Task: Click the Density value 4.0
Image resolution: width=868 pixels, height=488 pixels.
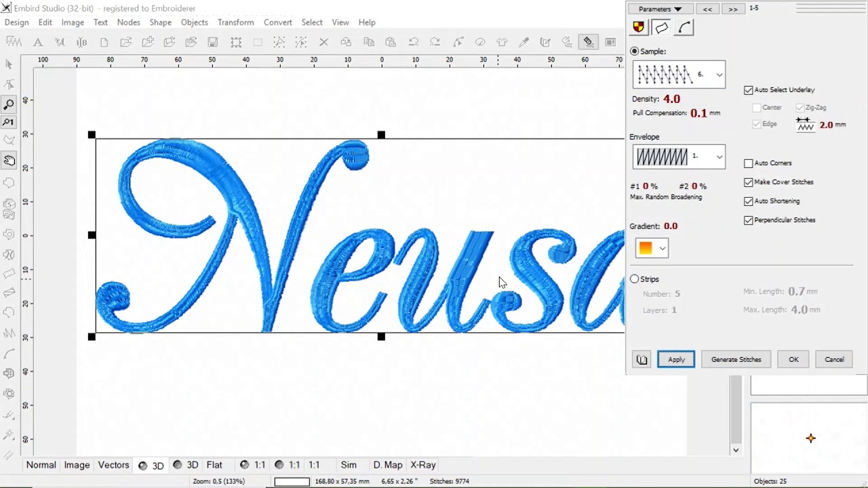Action: pos(671,99)
